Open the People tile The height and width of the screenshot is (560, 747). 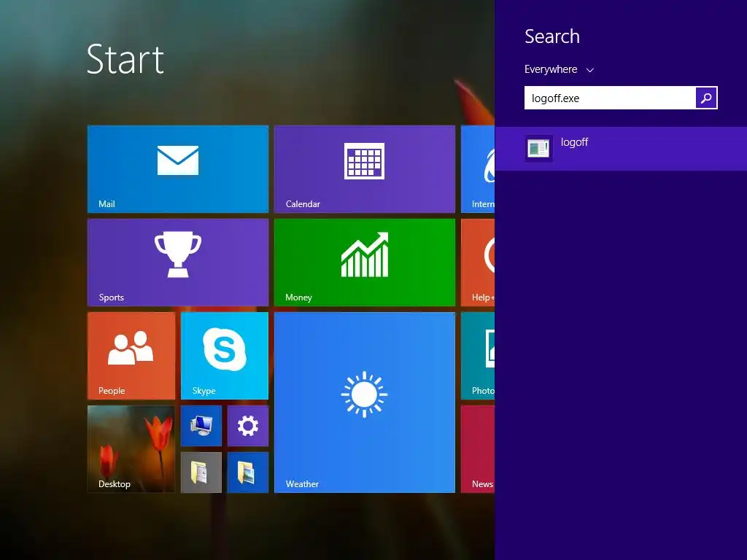tap(131, 356)
